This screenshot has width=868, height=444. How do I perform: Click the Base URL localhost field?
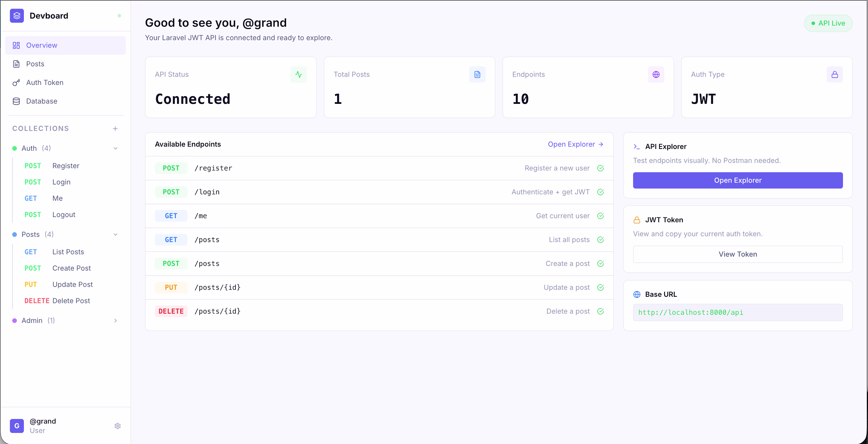738,313
